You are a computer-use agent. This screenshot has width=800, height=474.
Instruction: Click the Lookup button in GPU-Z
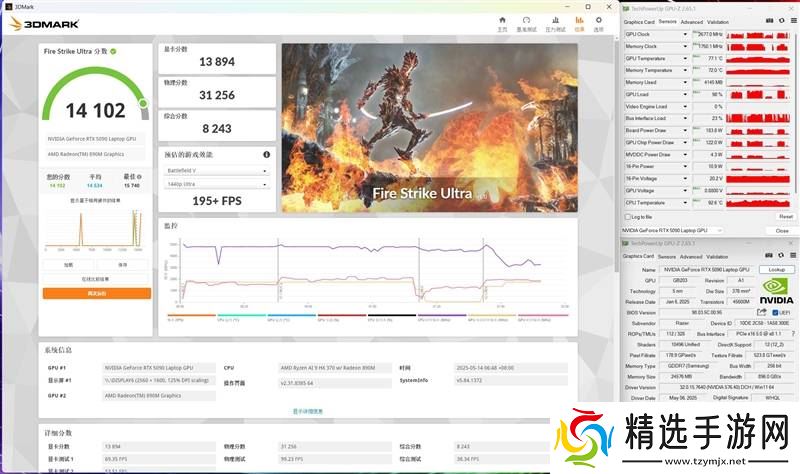click(776, 269)
